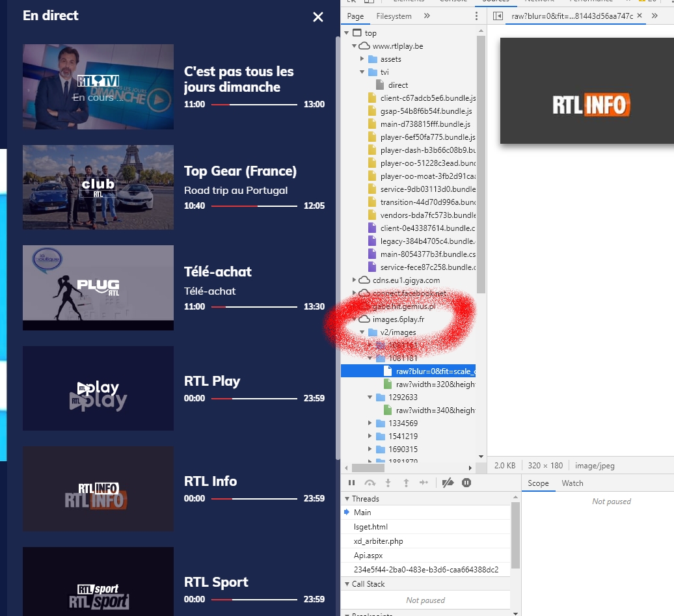Expand the 1690315 folder

pyautogui.click(x=370, y=449)
